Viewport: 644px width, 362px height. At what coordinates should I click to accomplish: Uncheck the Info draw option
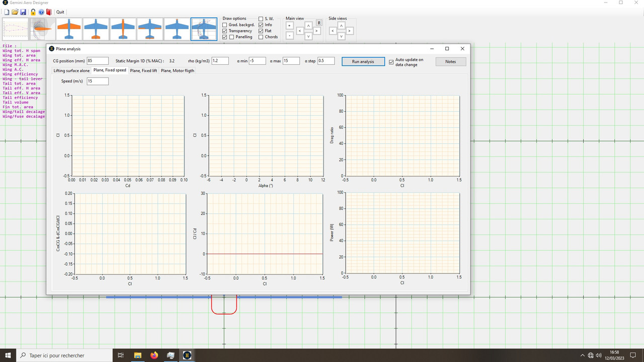(261, 25)
